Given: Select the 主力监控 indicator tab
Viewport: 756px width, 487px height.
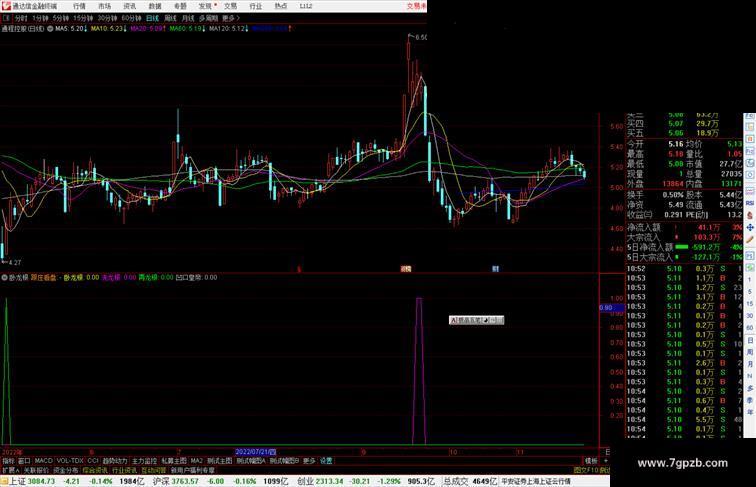Looking at the screenshot, I should [x=145, y=461].
